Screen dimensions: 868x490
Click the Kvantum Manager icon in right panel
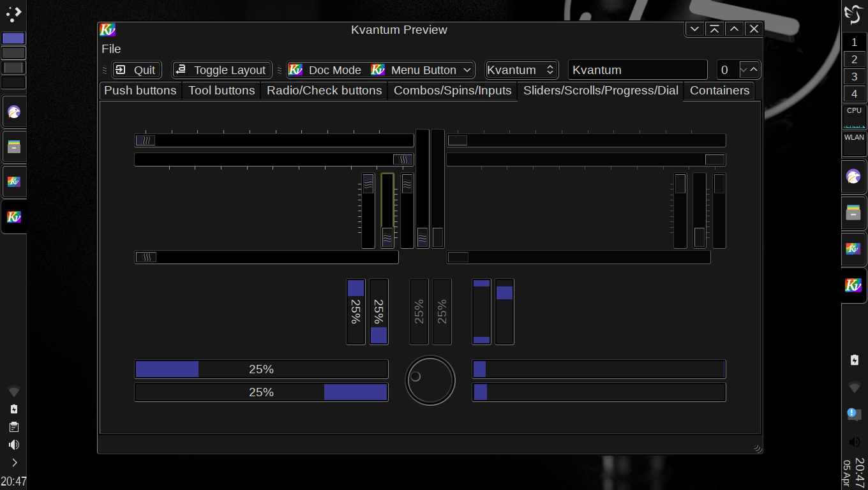pyautogui.click(x=853, y=249)
